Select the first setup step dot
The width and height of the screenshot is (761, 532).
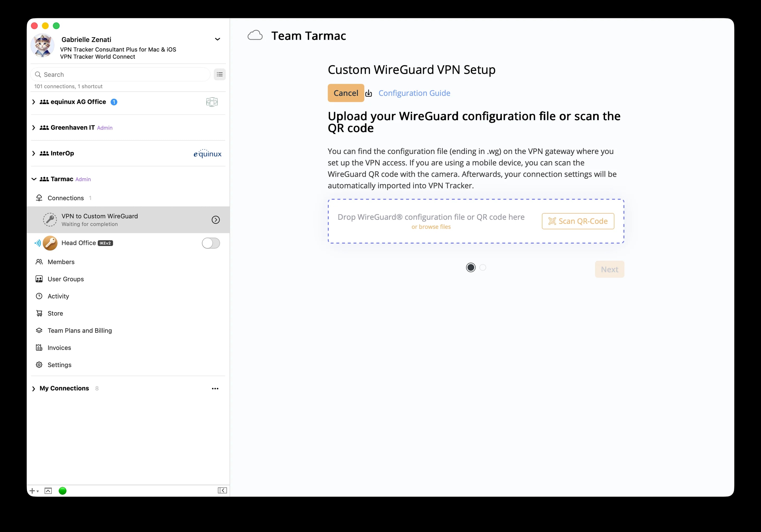(471, 268)
